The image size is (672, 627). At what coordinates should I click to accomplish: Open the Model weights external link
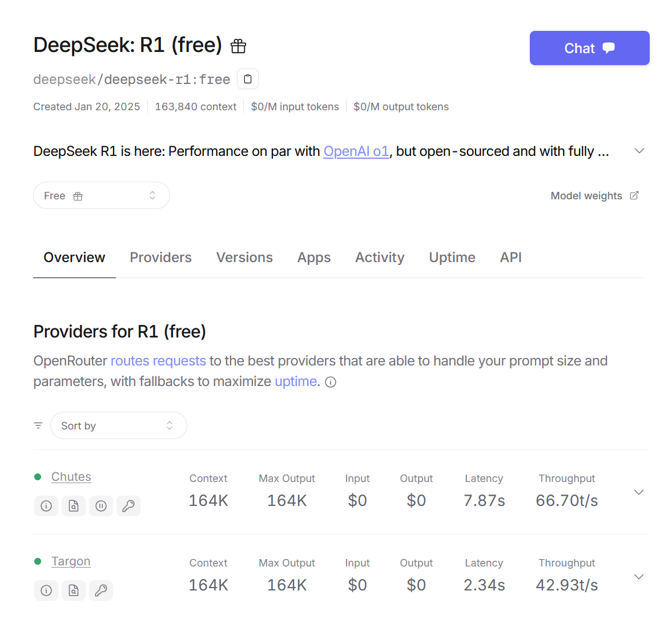point(594,195)
